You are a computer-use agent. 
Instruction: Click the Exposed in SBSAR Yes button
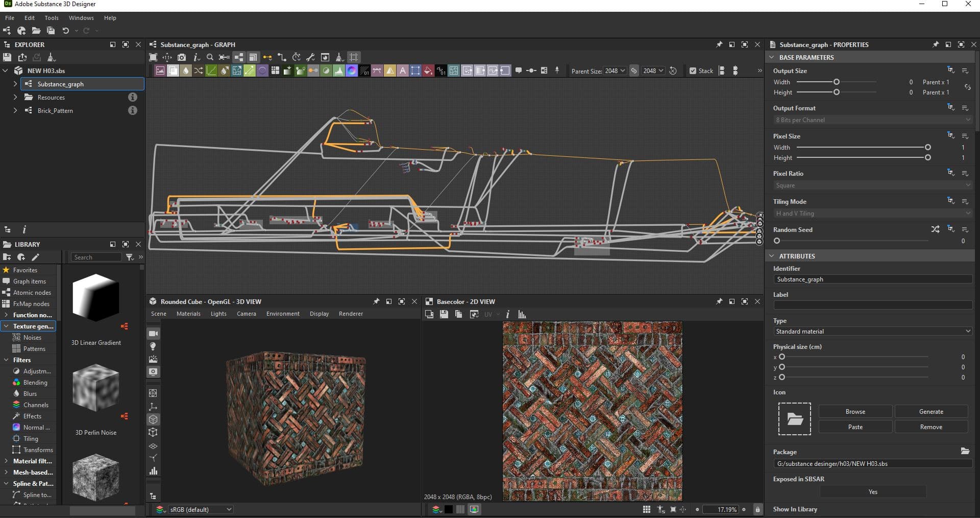(873, 492)
